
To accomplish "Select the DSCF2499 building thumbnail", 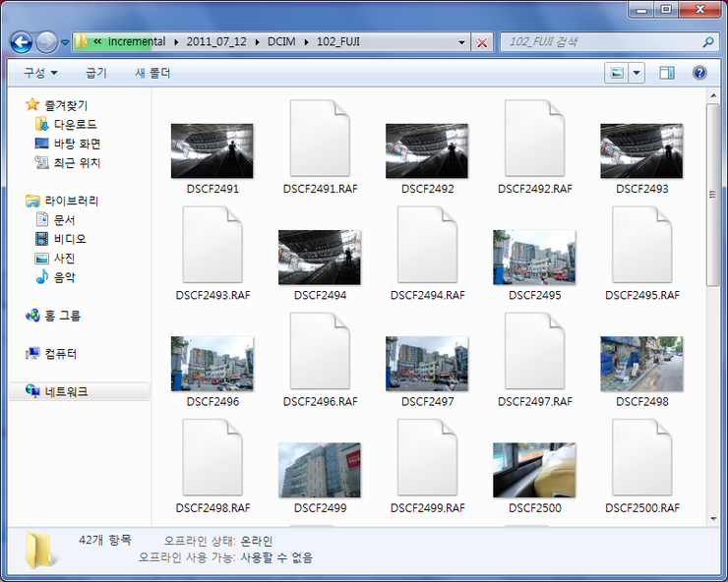I will 320,470.
